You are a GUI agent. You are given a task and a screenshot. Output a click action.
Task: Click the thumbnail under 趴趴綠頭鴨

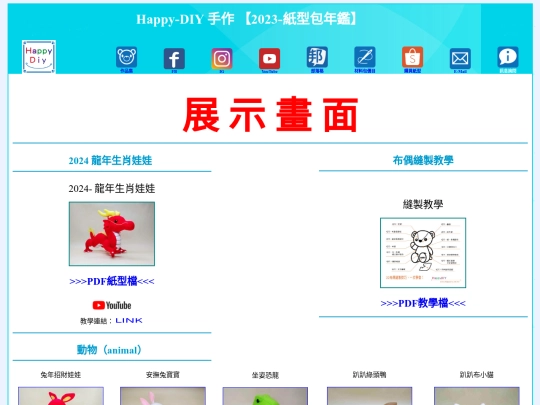369,396
